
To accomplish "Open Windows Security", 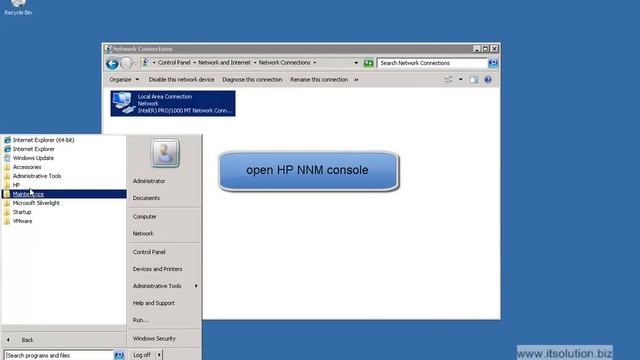I will 154,338.
